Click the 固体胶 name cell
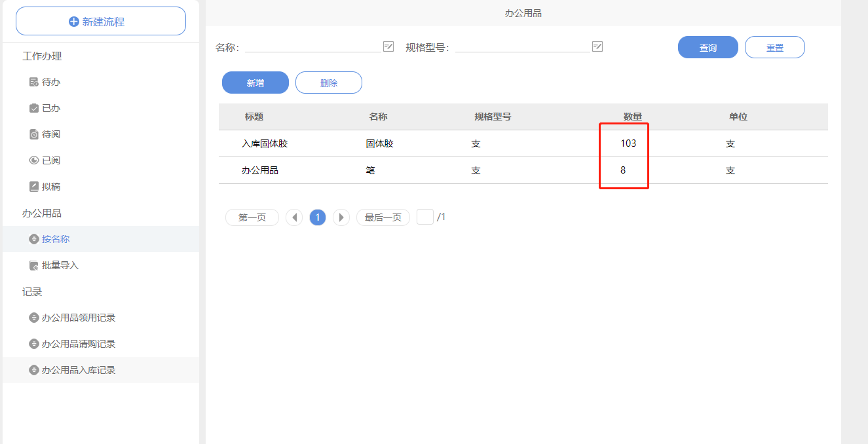Screen dimensions: 868x444 coord(380,143)
